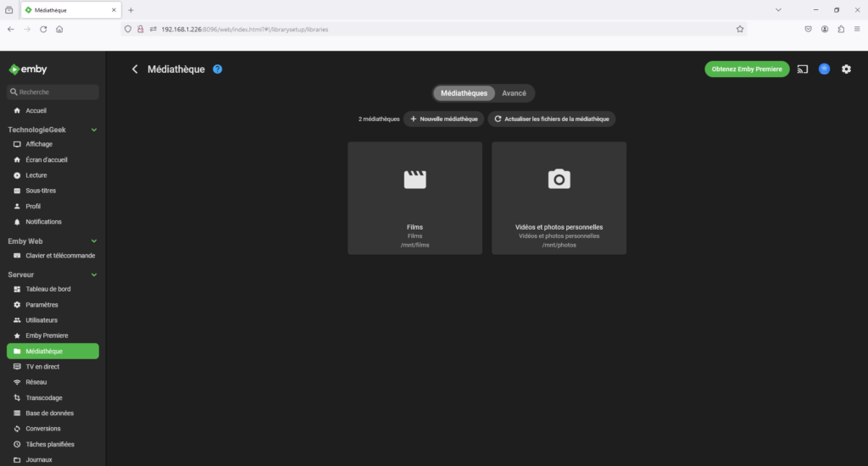Click the Recherche search field
This screenshot has height=466, width=868.
coord(55,92)
